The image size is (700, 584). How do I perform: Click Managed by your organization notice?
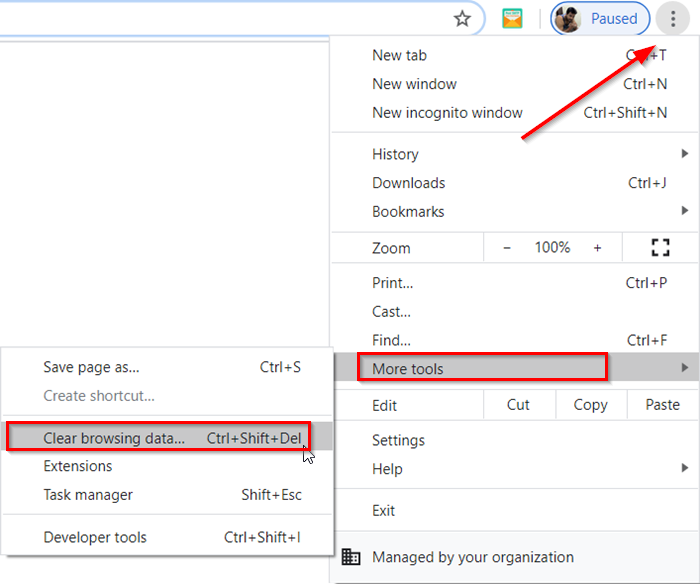point(515,557)
